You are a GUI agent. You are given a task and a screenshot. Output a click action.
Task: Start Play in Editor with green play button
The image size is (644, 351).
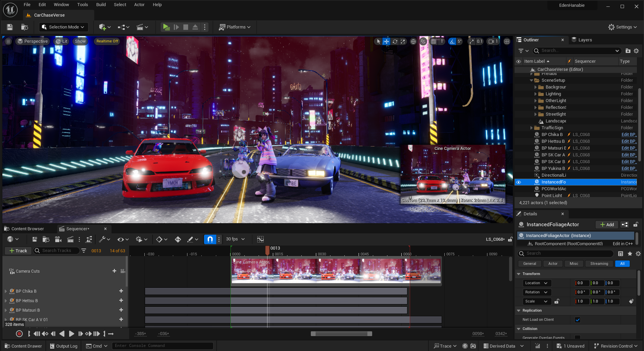point(166,27)
